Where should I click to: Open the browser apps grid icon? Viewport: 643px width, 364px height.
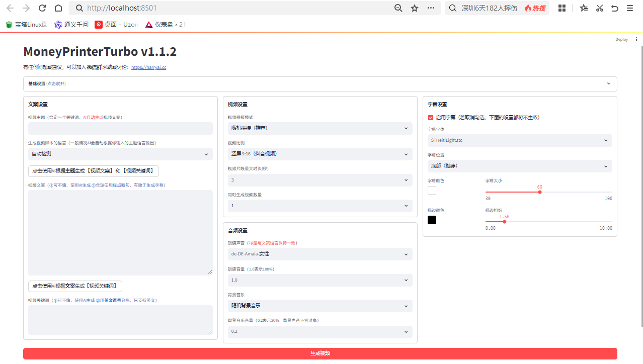[x=562, y=8]
